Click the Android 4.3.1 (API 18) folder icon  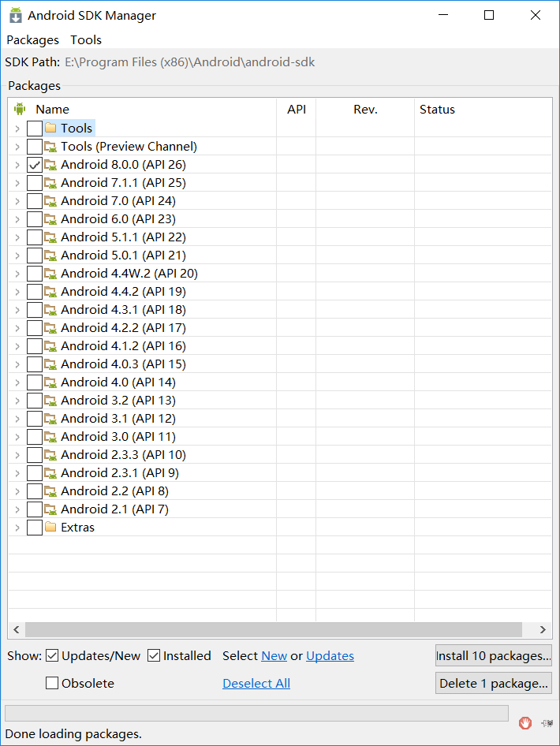[50, 309]
